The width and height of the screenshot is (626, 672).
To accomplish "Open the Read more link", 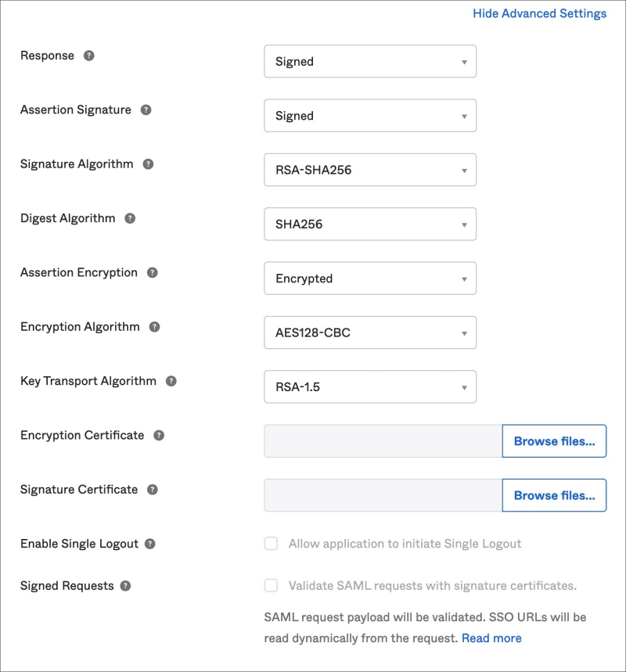I will click(491, 638).
